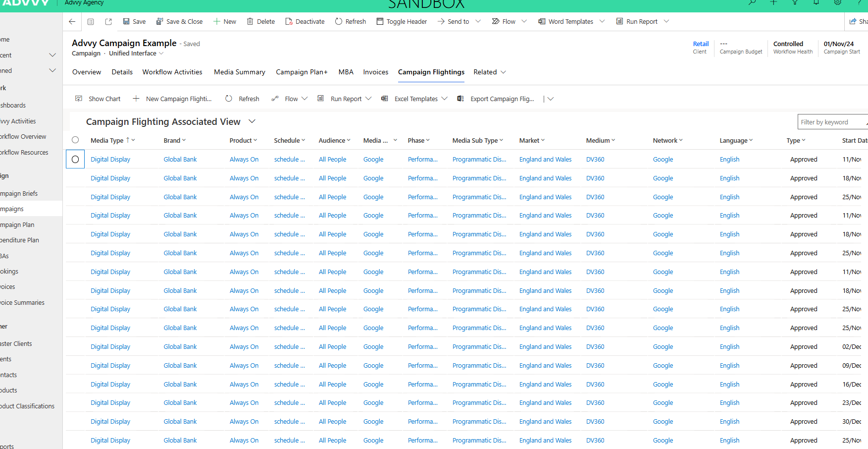Image resolution: width=868 pixels, height=449 pixels.
Task: Click the Delete trash icon
Action: (250, 21)
